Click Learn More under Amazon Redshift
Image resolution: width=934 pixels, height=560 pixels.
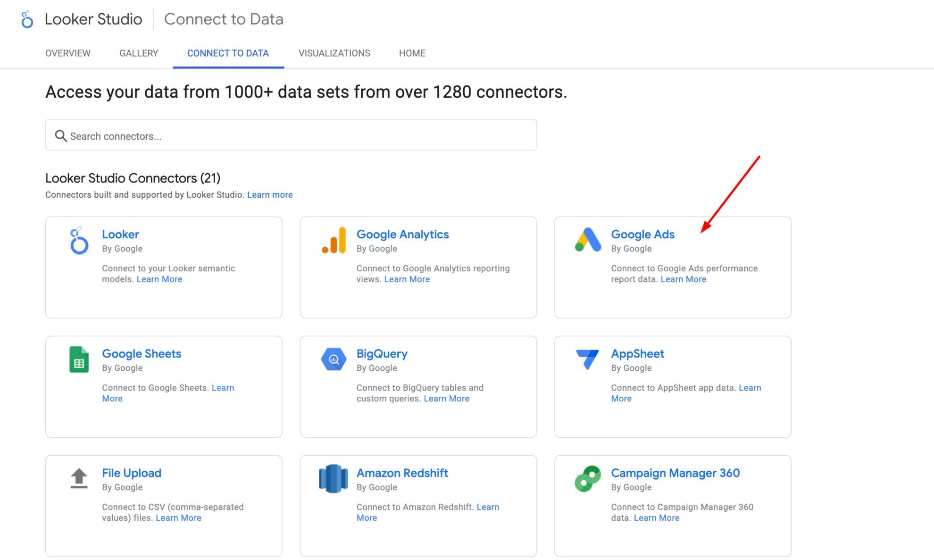(488, 507)
